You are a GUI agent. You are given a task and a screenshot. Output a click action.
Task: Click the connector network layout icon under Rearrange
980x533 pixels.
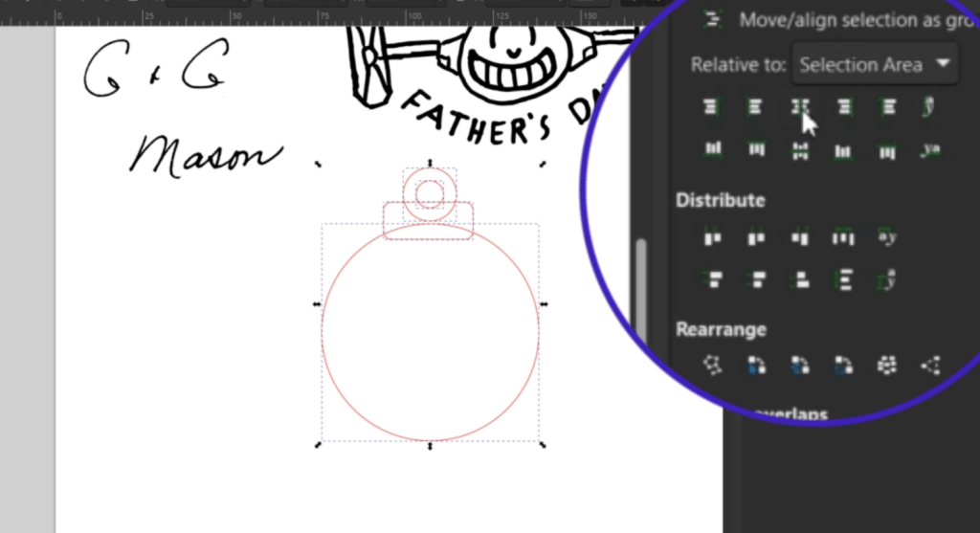[x=711, y=365]
